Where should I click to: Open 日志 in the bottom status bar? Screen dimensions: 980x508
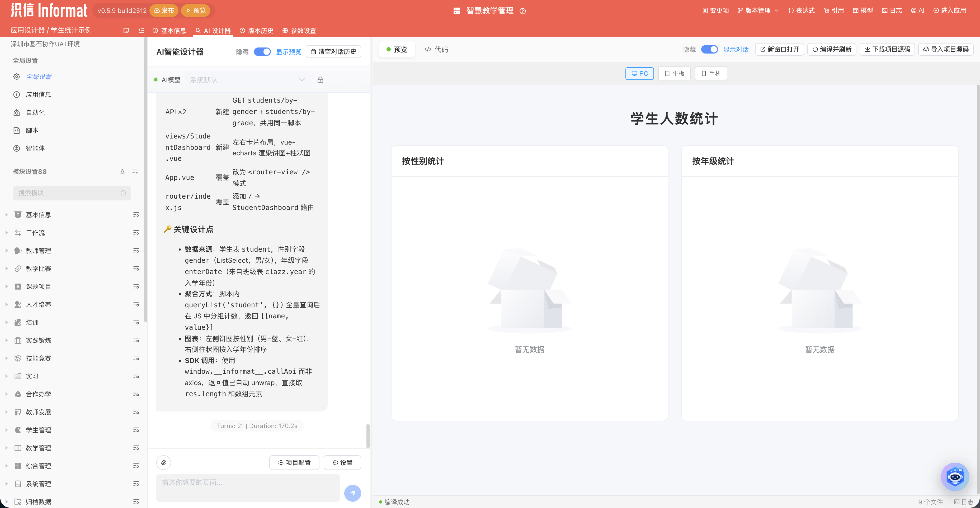tap(963, 502)
